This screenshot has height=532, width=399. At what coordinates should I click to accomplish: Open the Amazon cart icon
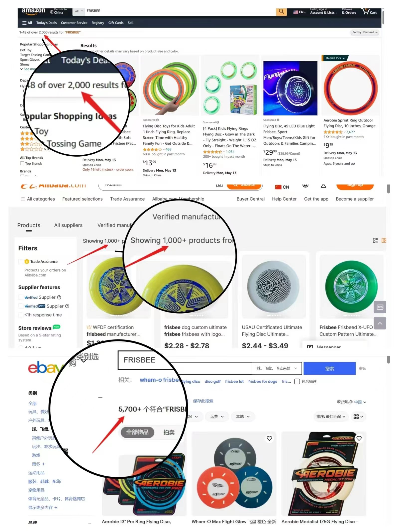369,11
